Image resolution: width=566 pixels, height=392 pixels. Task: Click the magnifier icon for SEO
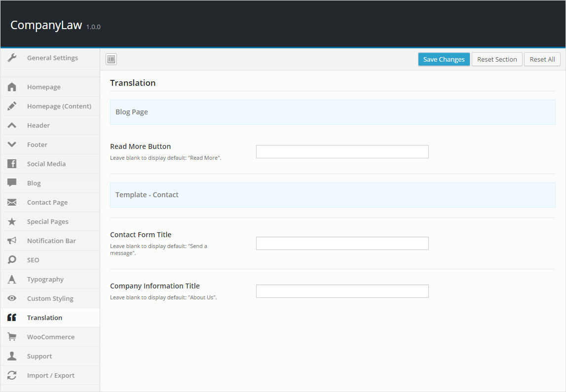click(12, 260)
